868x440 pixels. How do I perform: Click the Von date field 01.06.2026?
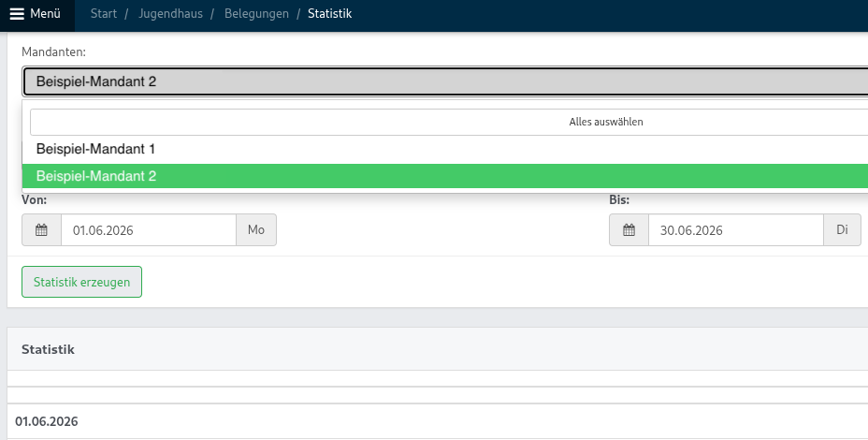[149, 230]
